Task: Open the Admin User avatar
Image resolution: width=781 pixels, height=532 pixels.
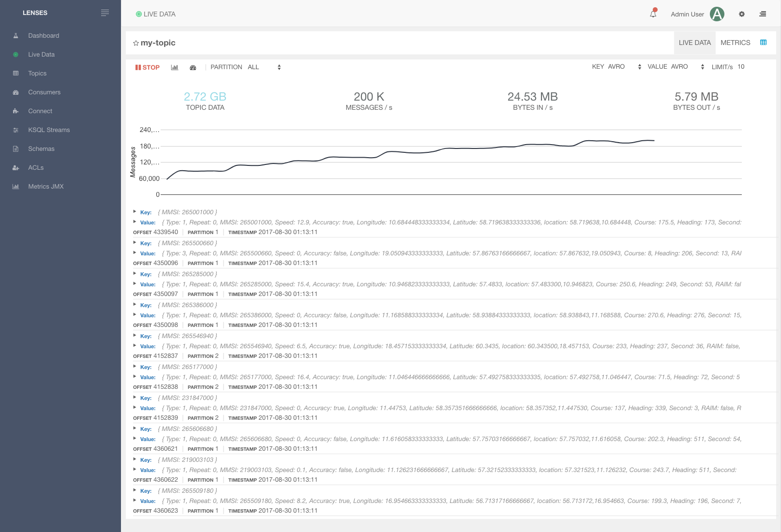Action: [717, 14]
